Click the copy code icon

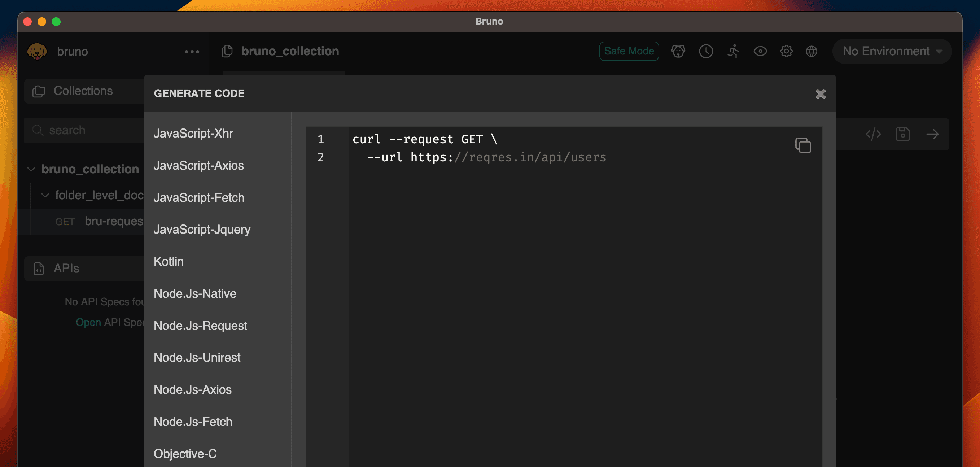pyautogui.click(x=803, y=145)
